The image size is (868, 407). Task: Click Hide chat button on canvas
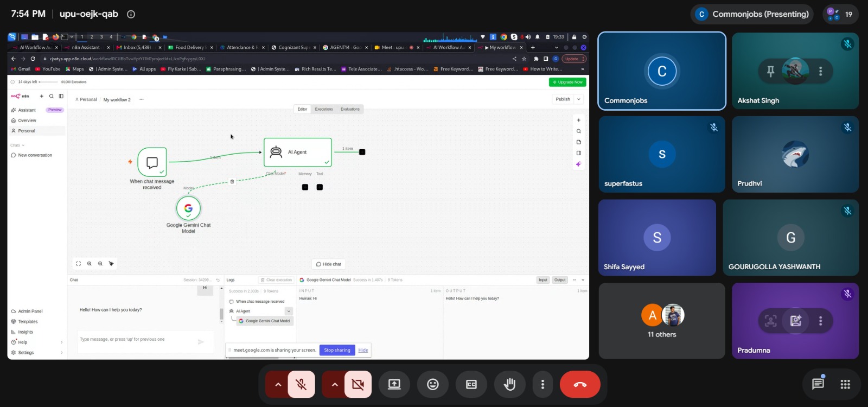329,264
